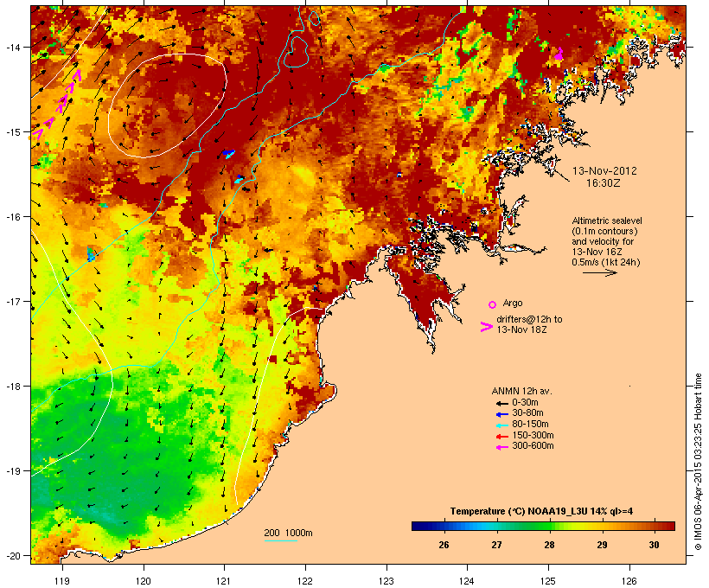The width and height of the screenshot is (709, 588).
Task: Click the text 'Altimetric sealevel'
Action: [x=607, y=220]
